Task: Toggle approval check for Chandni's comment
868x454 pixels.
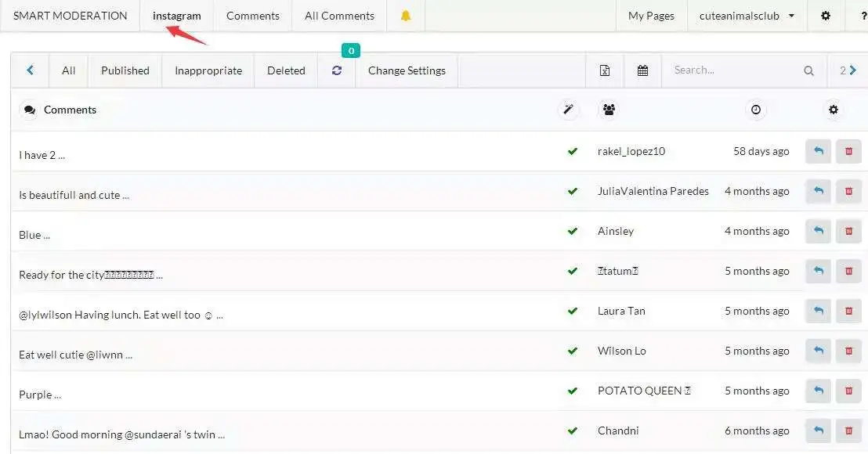Action: click(x=573, y=431)
